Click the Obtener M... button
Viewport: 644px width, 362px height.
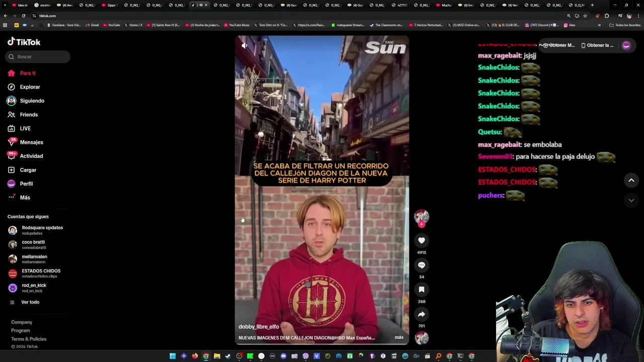(x=558, y=45)
